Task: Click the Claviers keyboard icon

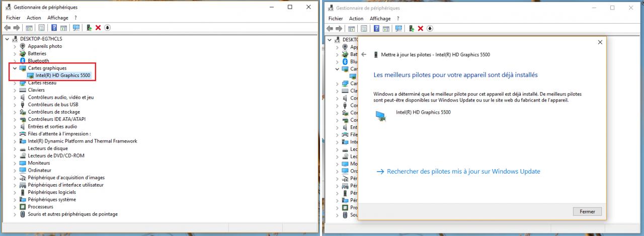Action: coord(23,90)
